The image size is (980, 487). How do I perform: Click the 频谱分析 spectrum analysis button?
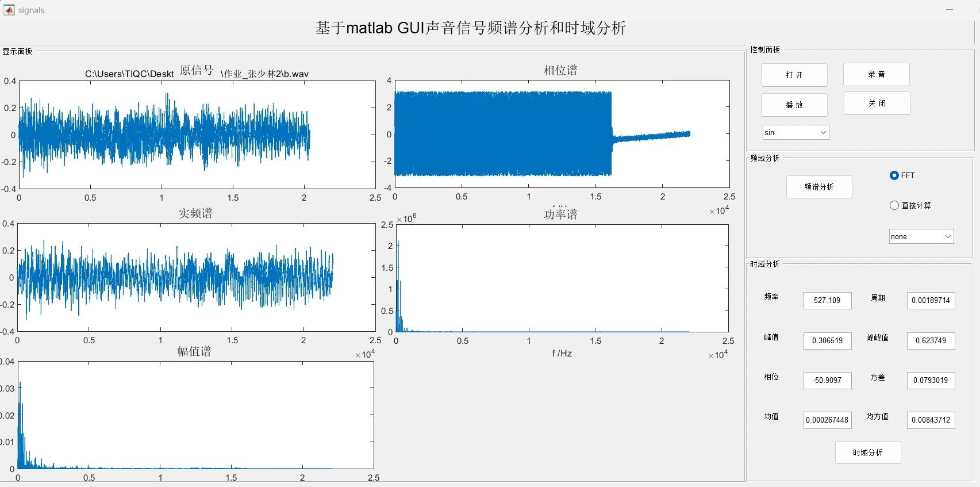tap(819, 187)
